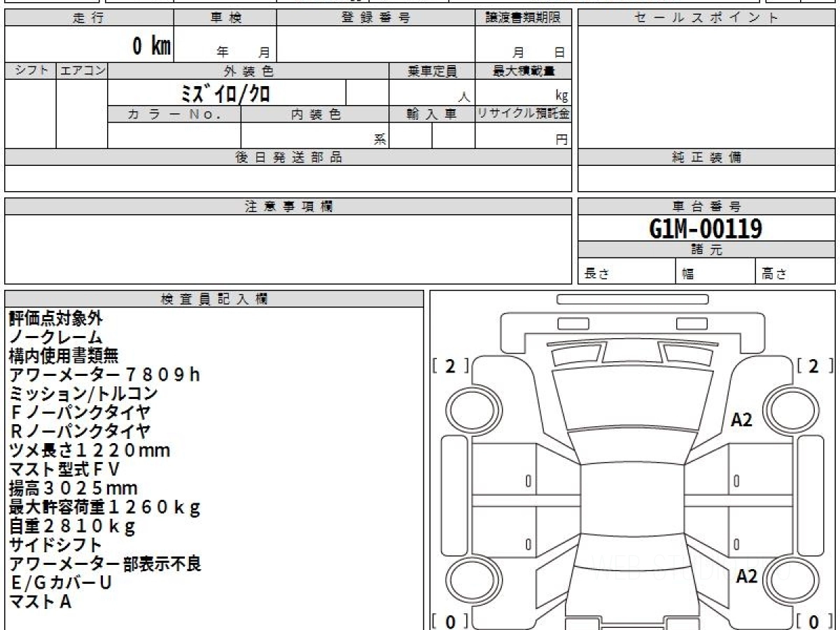The height and width of the screenshot is (630, 840).
Task: Select the E/GカバーU line
Action: (x=60, y=582)
